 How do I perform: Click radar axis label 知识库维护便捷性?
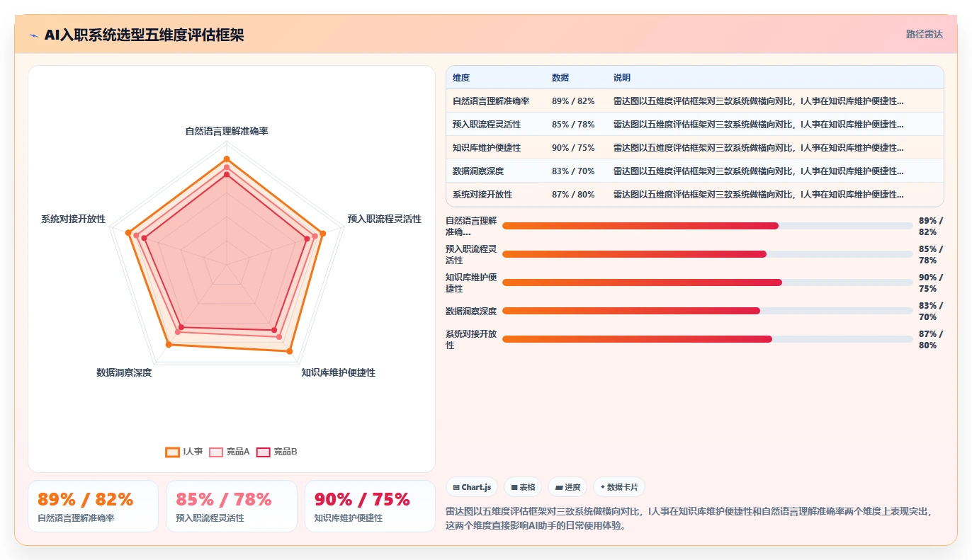click(339, 372)
